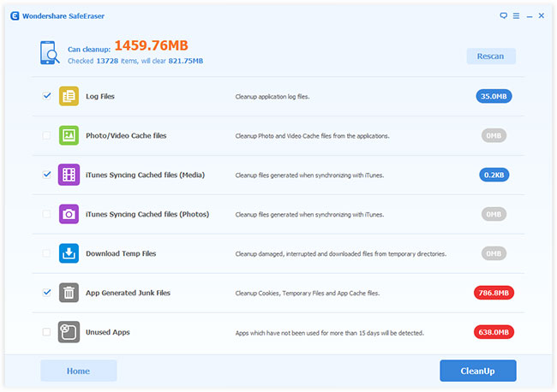The image size is (557, 392).
Task: Select Photo/Video Cache files label
Action: tap(126, 135)
